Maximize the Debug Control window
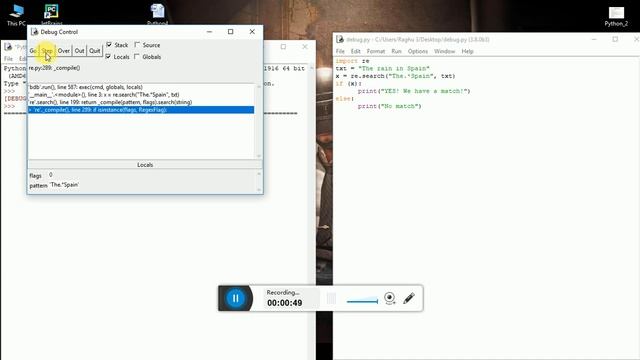The height and width of the screenshot is (360, 640). tap(231, 31)
